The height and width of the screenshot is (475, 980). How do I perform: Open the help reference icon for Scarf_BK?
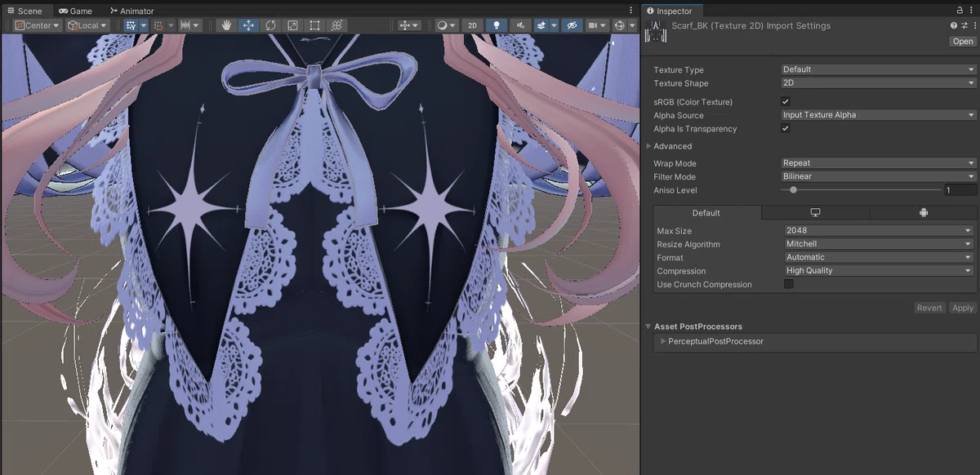[x=953, y=25]
